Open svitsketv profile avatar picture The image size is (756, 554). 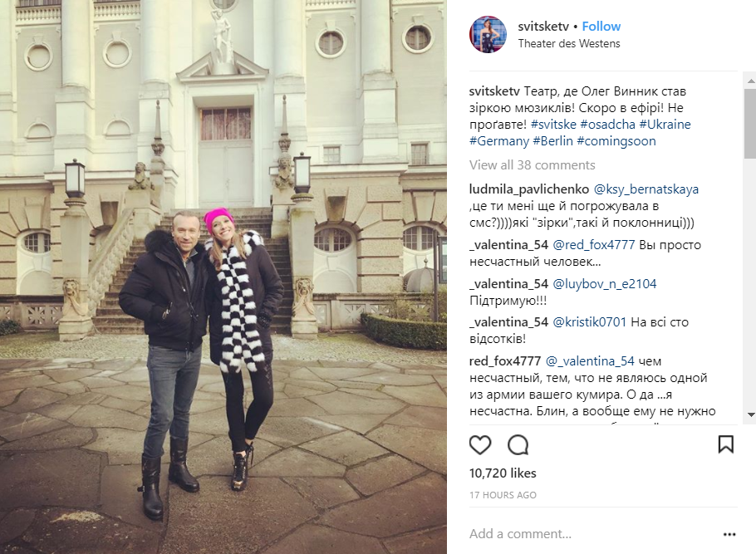488,34
